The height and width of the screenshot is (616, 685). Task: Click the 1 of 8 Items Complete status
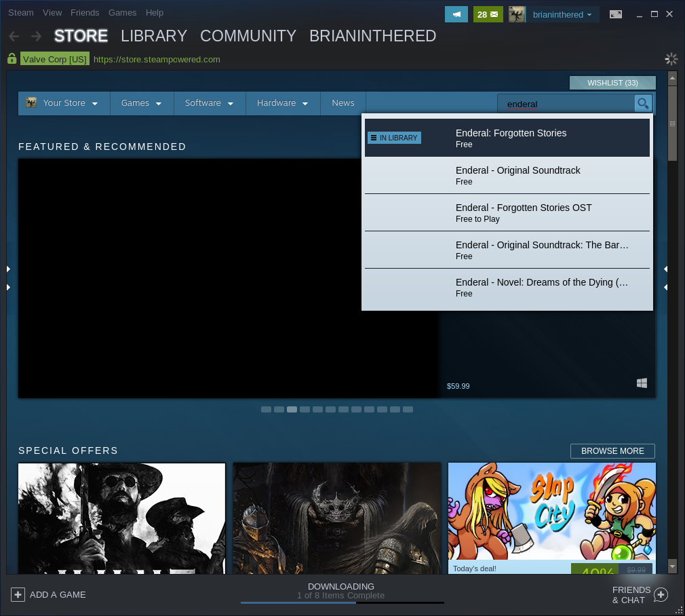(340, 596)
